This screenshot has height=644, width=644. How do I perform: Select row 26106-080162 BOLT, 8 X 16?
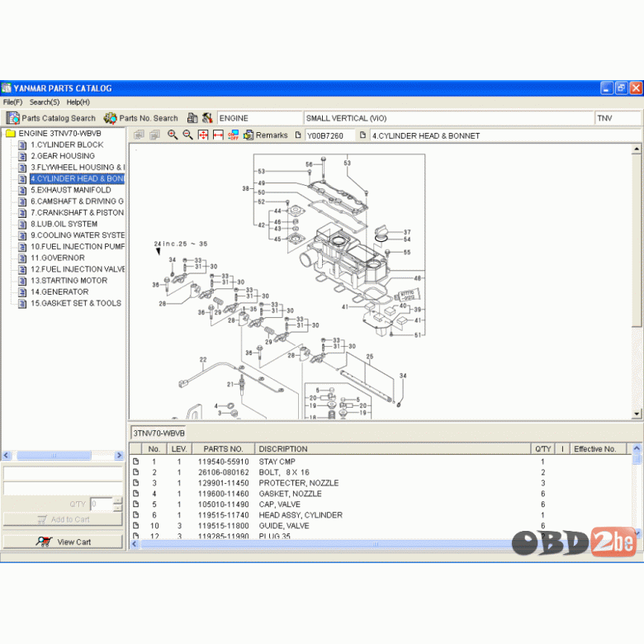(x=381, y=472)
